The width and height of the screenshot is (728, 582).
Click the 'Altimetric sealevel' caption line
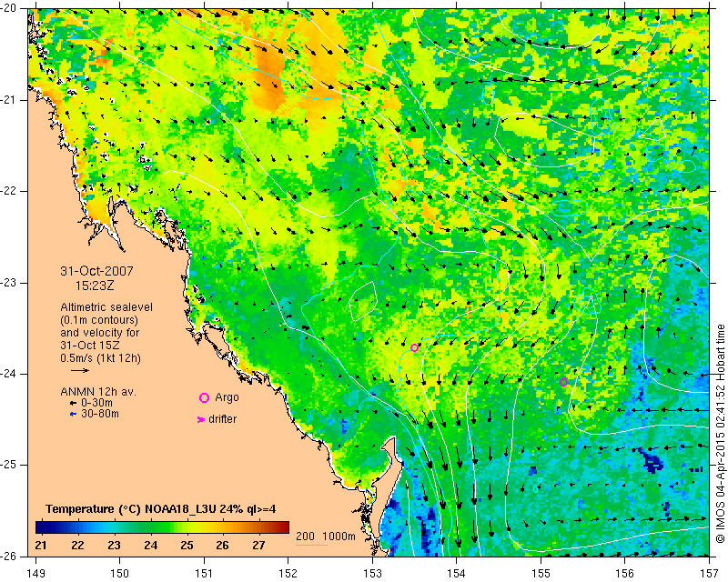pyautogui.click(x=106, y=307)
